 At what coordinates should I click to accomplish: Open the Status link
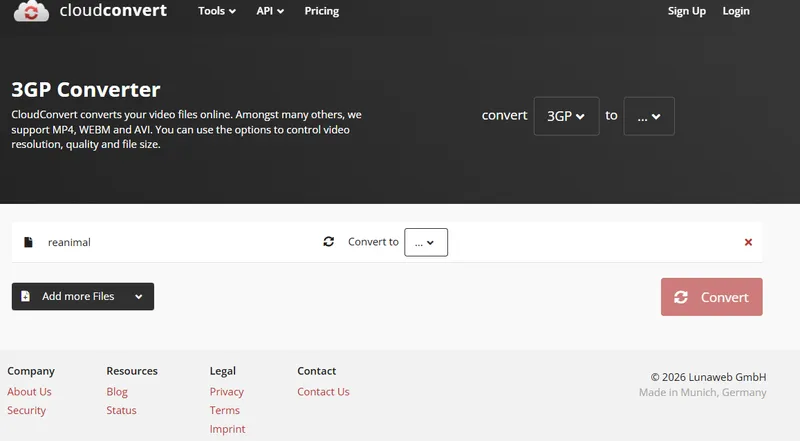(x=121, y=410)
